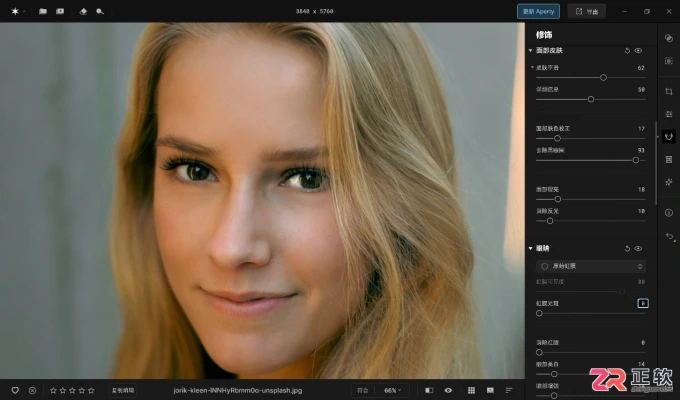
Task: Rate the photo with the third star
Action: (x=72, y=390)
